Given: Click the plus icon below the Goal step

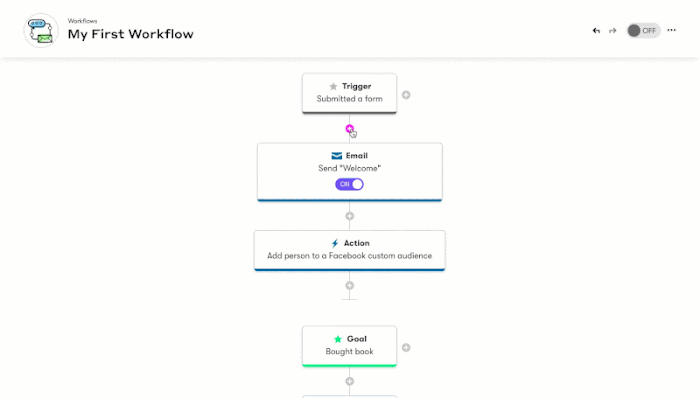Looking at the screenshot, I should (x=350, y=381).
